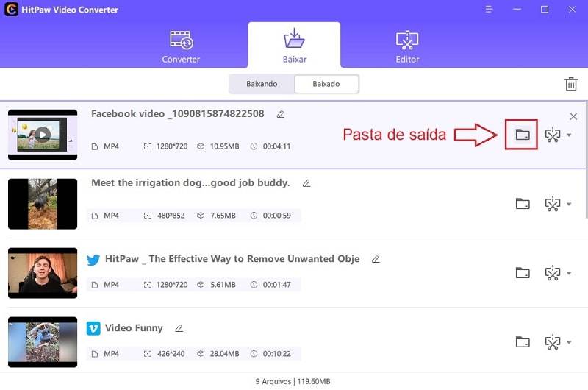Show the Baixado list
Screen dimensions: 588x390
click(x=326, y=84)
